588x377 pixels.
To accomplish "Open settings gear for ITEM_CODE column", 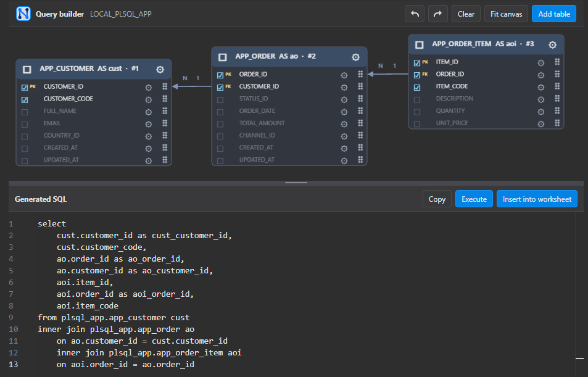I will point(540,88).
